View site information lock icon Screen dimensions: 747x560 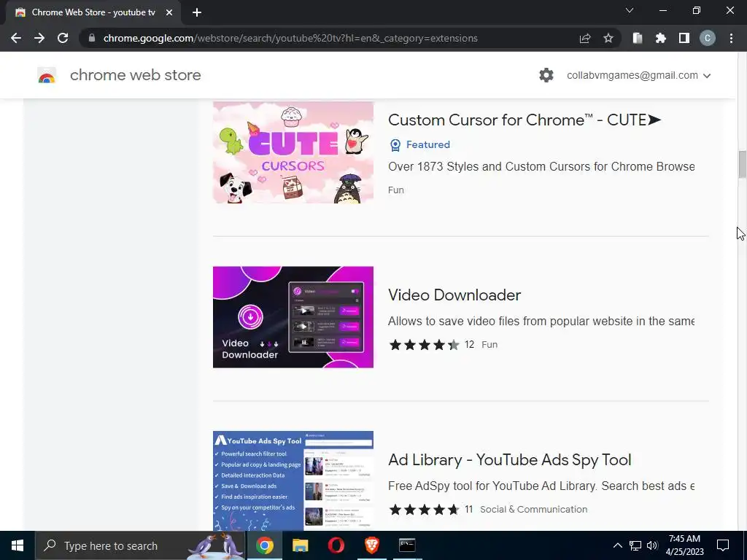(92, 38)
